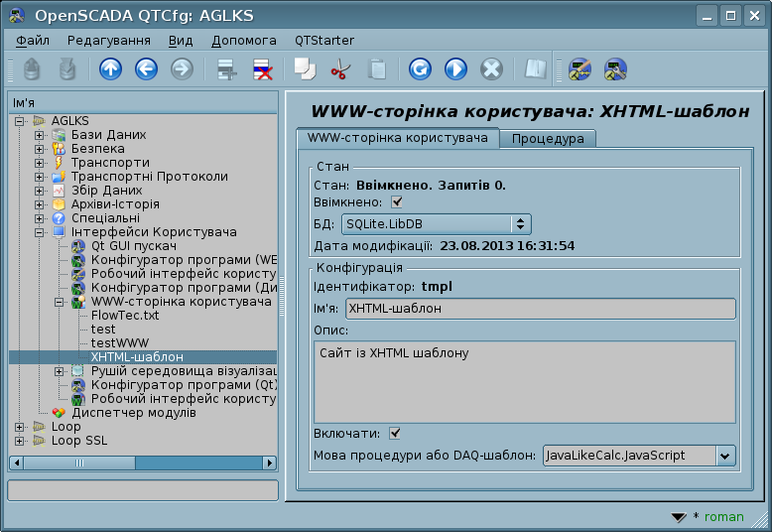Expand the Бази Даних tree node

39,135
